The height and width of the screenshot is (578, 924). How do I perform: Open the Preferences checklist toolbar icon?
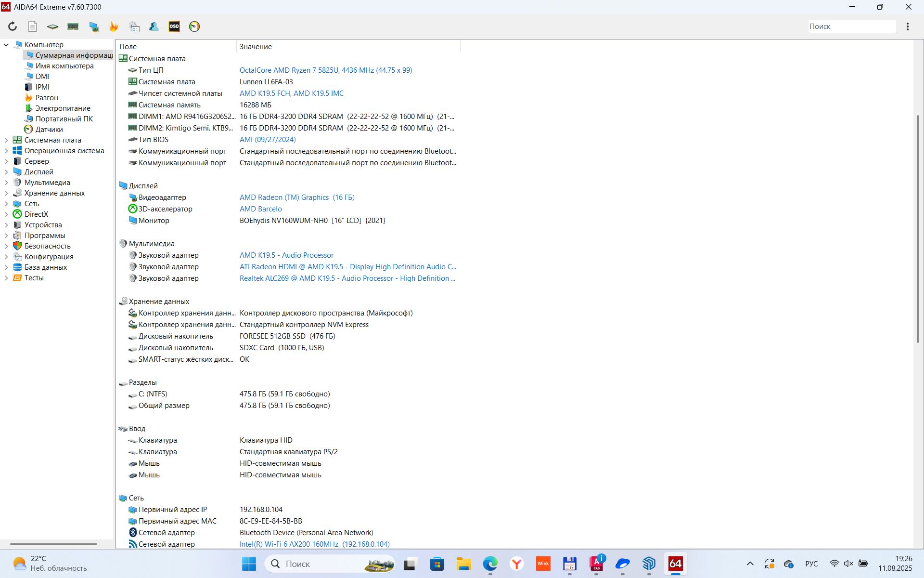pyautogui.click(x=134, y=26)
